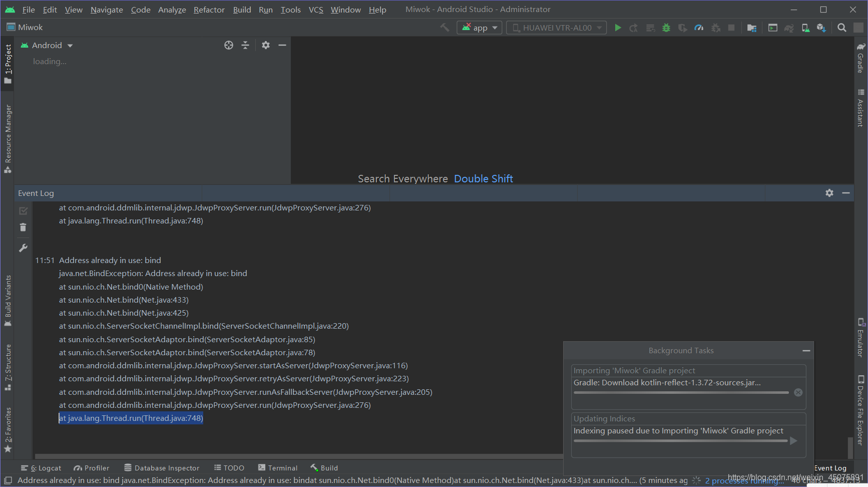
Task: Debug the app with the green bug icon
Action: coord(666,28)
